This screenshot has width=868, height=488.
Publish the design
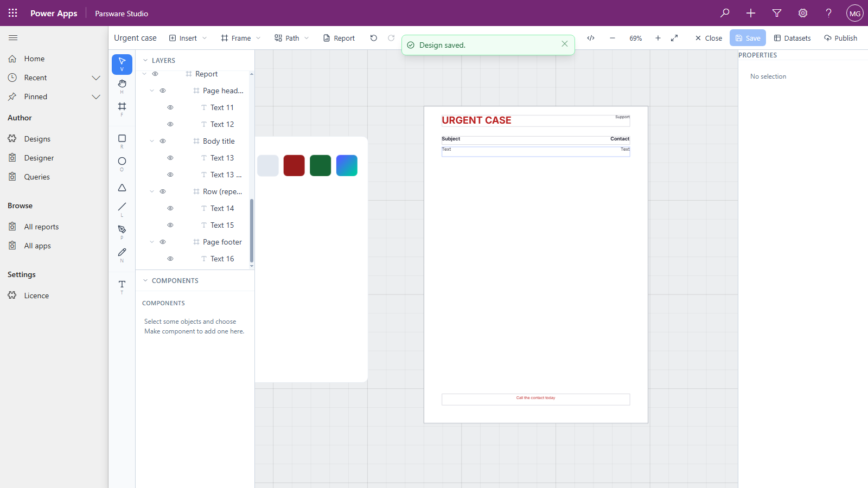(x=840, y=38)
